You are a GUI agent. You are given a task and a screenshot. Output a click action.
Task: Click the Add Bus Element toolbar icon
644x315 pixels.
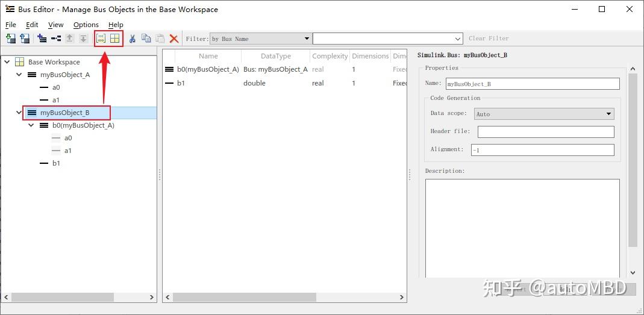click(x=55, y=39)
